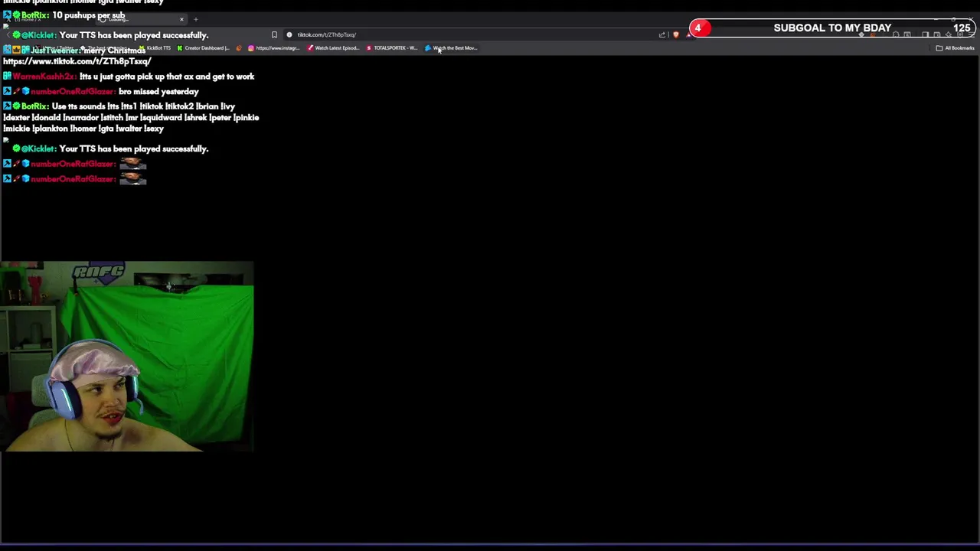Viewport: 980px width, 551px height.
Task: Open the Brave Shields lion icon
Action: 676,34
